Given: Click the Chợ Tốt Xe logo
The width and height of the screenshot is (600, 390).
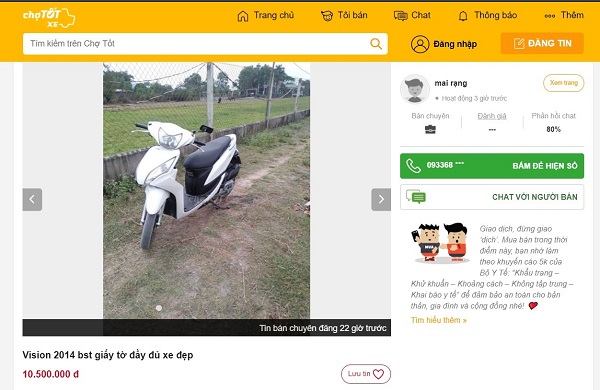Looking at the screenshot, I should coord(49,18).
